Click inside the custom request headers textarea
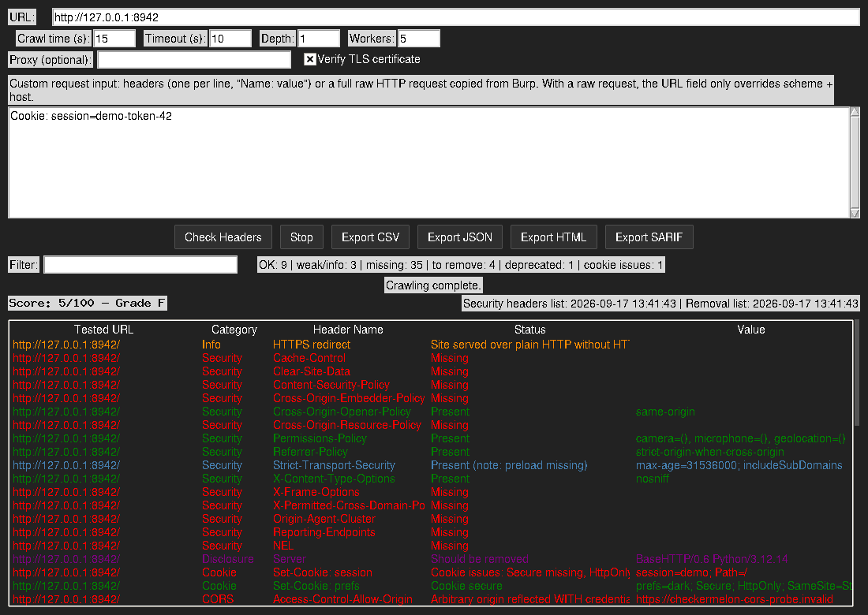Image resolution: width=868 pixels, height=615 pixels. [x=429, y=162]
